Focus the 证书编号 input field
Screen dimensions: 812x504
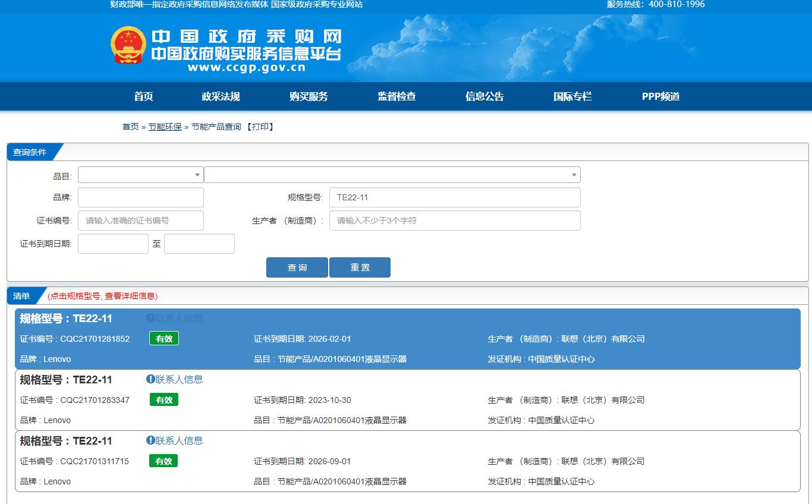[x=141, y=220]
